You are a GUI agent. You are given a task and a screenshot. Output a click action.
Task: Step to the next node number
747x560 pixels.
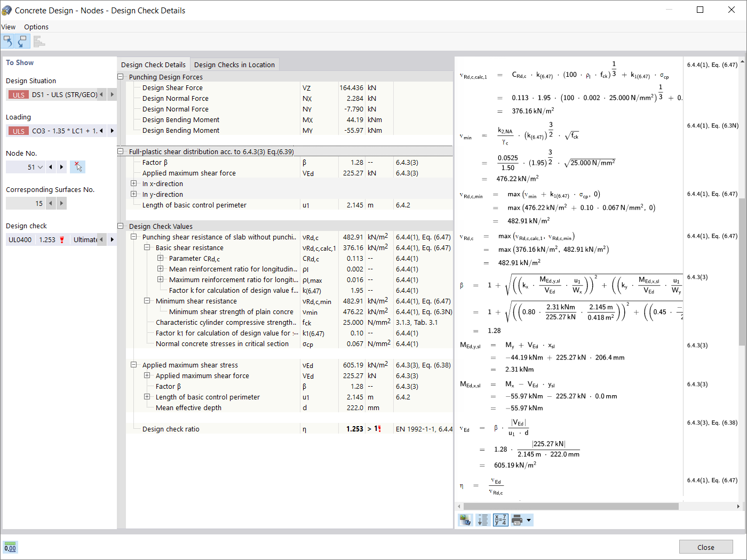click(x=62, y=167)
